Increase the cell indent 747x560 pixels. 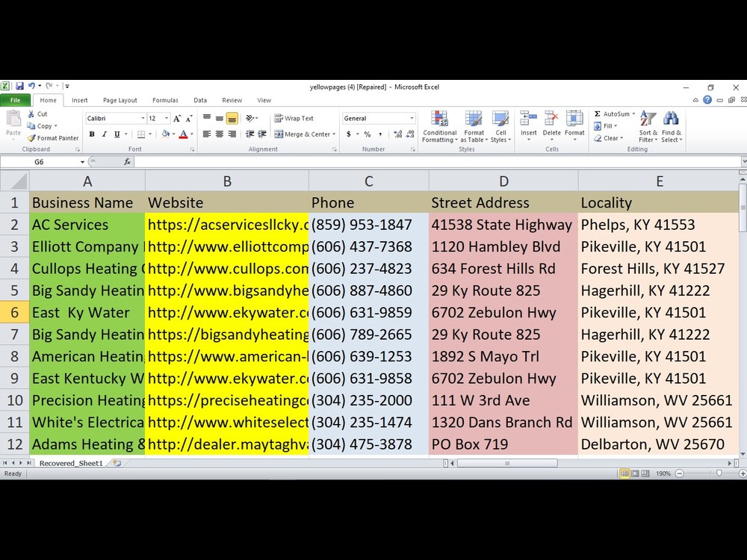262,134
